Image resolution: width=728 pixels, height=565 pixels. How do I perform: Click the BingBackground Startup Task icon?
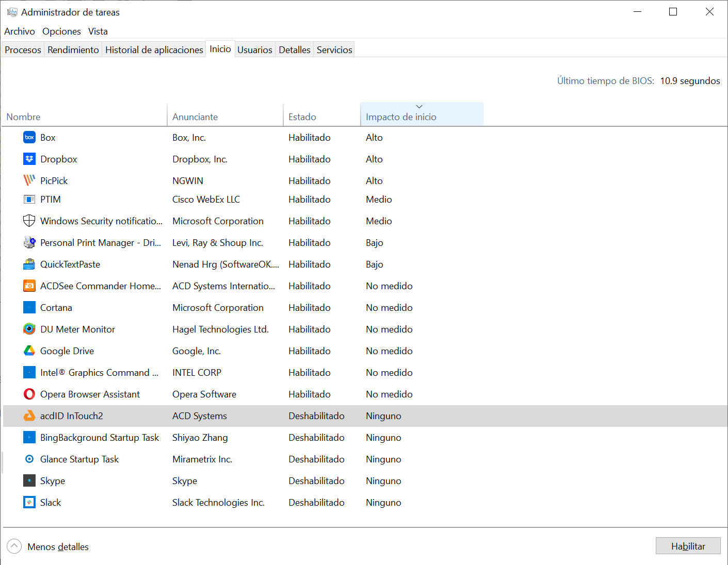(29, 437)
